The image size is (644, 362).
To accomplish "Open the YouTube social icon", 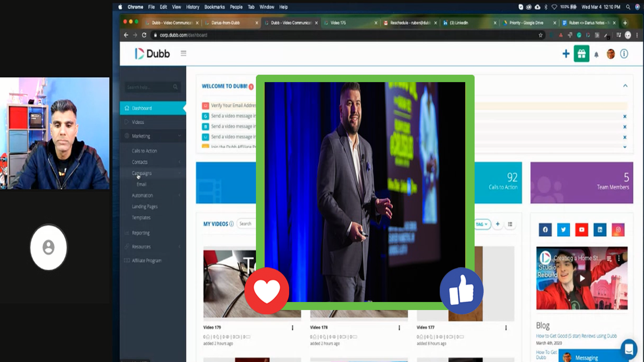I will (582, 230).
